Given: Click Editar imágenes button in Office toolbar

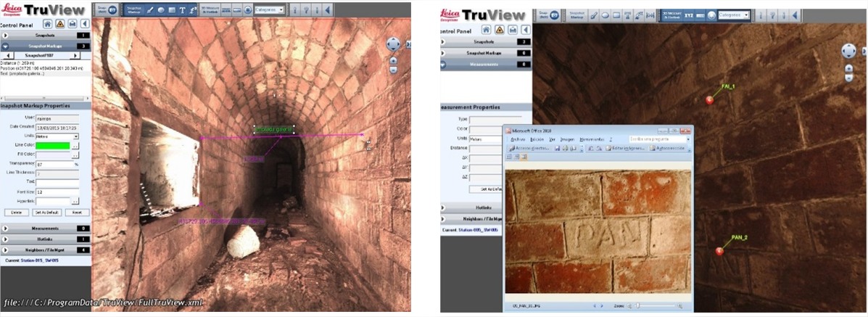Looking at the screenshot, I should click(626, 149).
